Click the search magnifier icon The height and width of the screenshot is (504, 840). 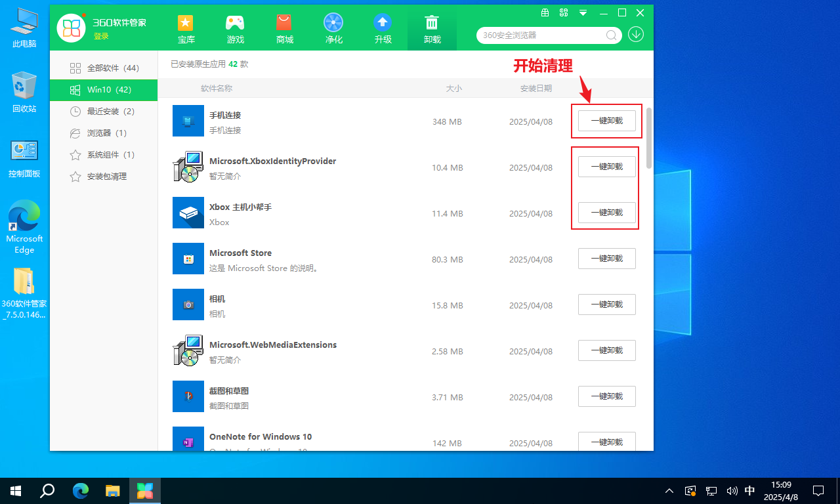point(611,35)
